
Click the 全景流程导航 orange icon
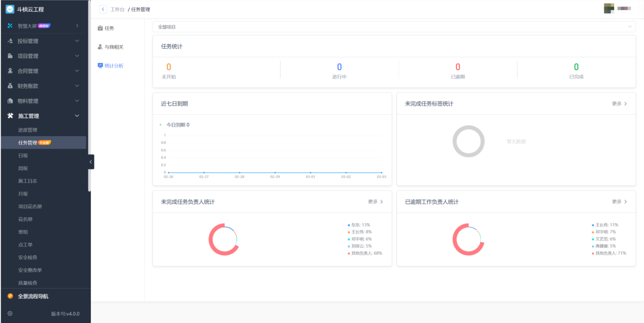tap(10, 296)
